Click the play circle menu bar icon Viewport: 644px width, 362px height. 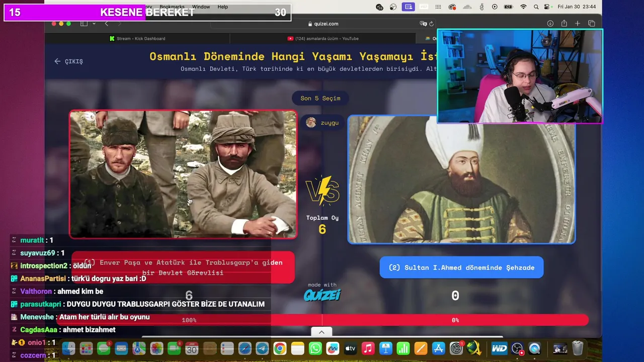click(x=495, y=7)
